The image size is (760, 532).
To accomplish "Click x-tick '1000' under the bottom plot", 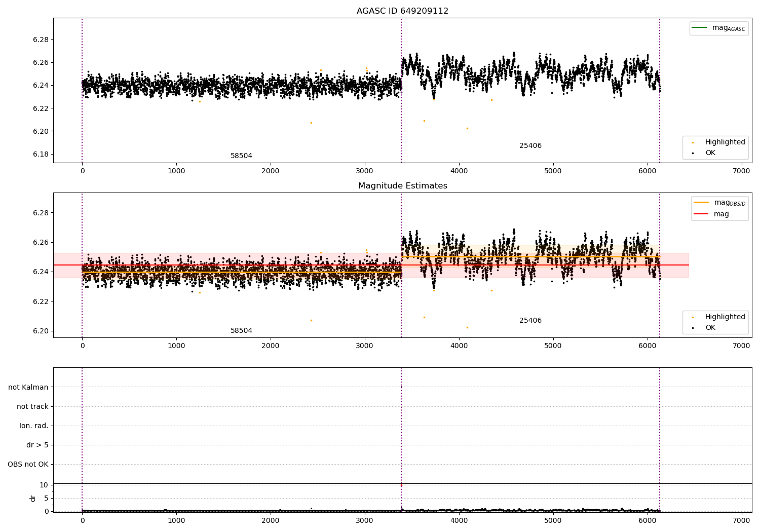I will tap(176, 520).
